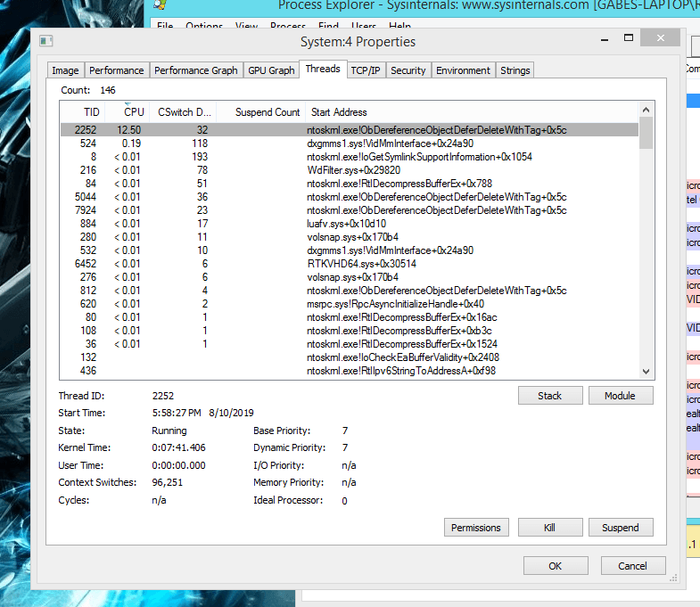Click the Module button
This screenshot has height=607, width=700.
(621, 396)
